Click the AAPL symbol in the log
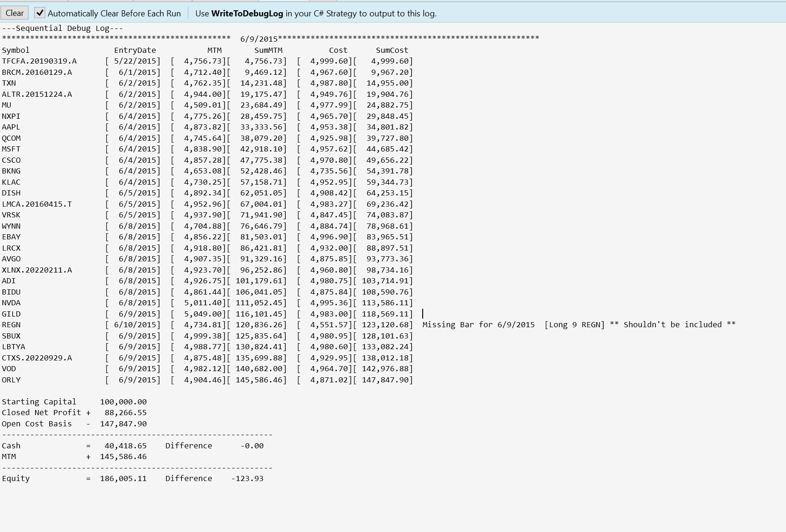The image size is (786, 532). [x=11, y=127]
